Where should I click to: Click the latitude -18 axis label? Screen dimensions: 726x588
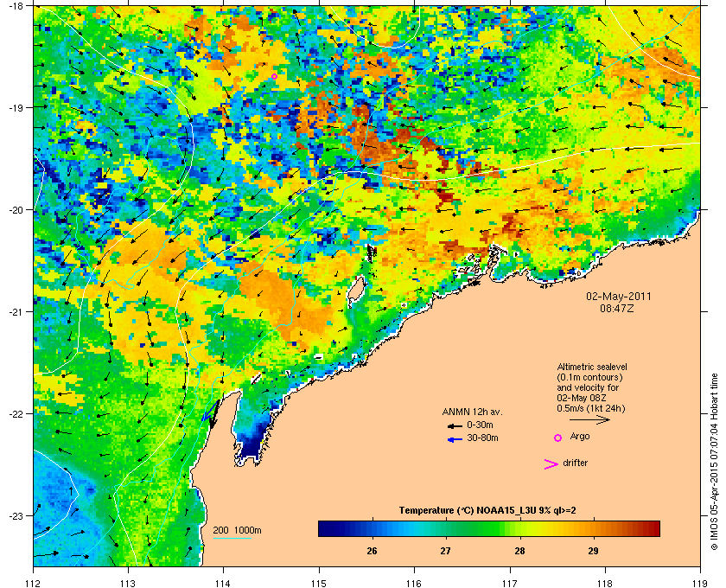coord(16,7)
